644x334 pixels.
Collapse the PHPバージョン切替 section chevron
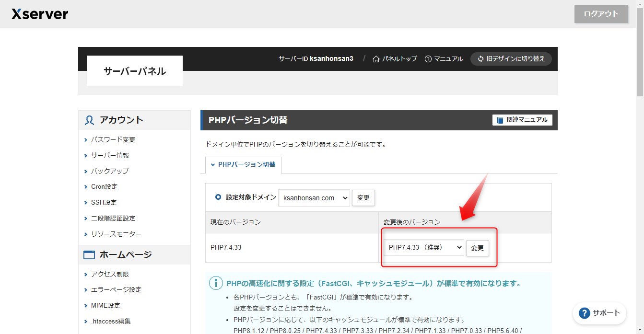213,165
